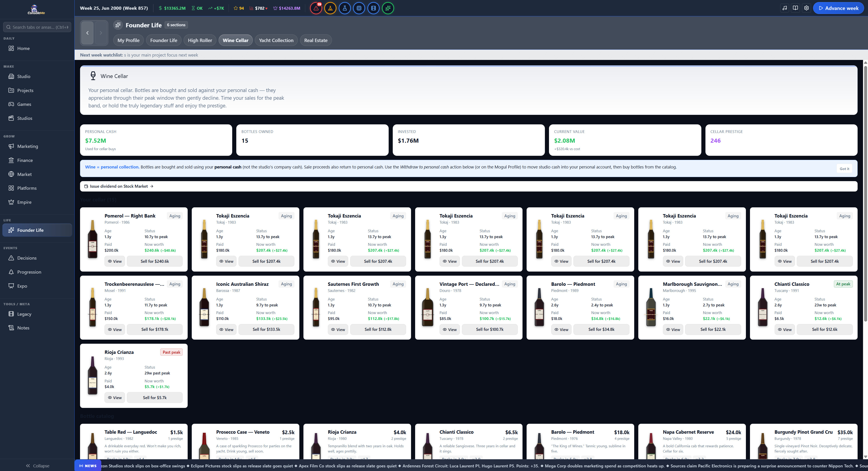Switch to the Yacht Collection tab

point(276,40)
